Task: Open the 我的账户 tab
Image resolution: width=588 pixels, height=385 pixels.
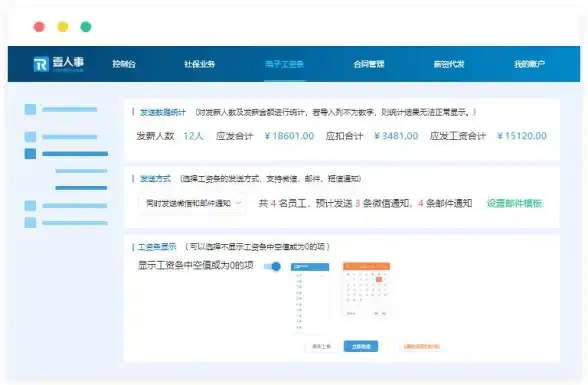Action: coord(529,64)
